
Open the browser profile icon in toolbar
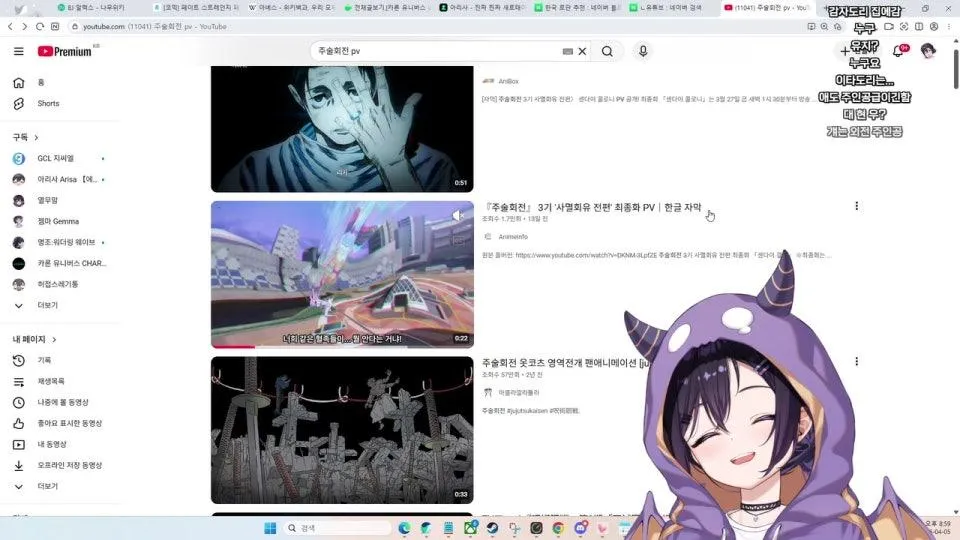click(x=934, y=26)
